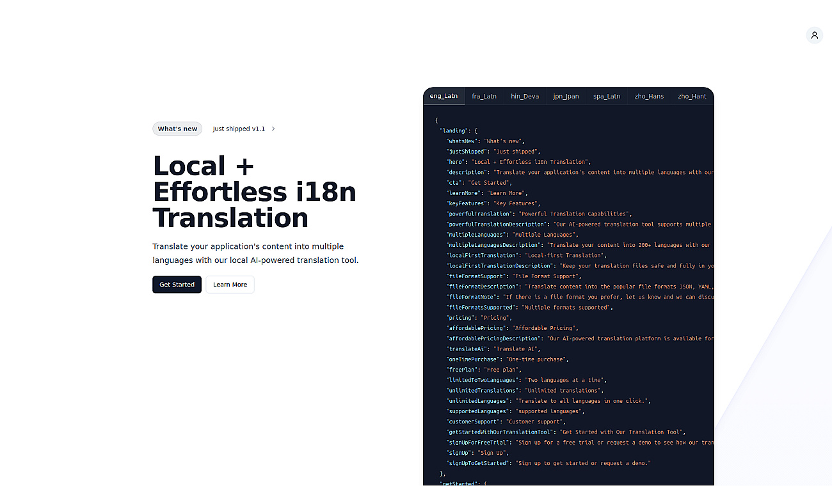The height and width of the screenshot is (504, 832).
Task: Click the "affordablePricingDescription" JSON line
Action: point(580,338)
